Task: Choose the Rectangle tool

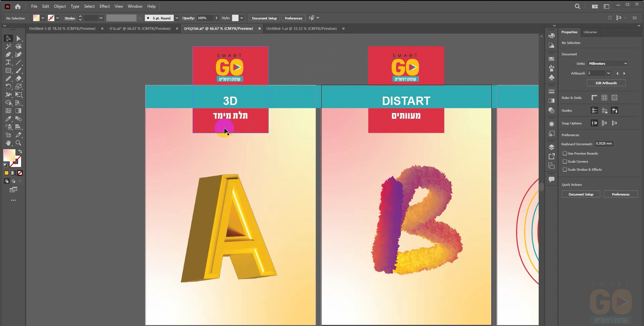Action: pyautogui.click(x=8, y=71)
